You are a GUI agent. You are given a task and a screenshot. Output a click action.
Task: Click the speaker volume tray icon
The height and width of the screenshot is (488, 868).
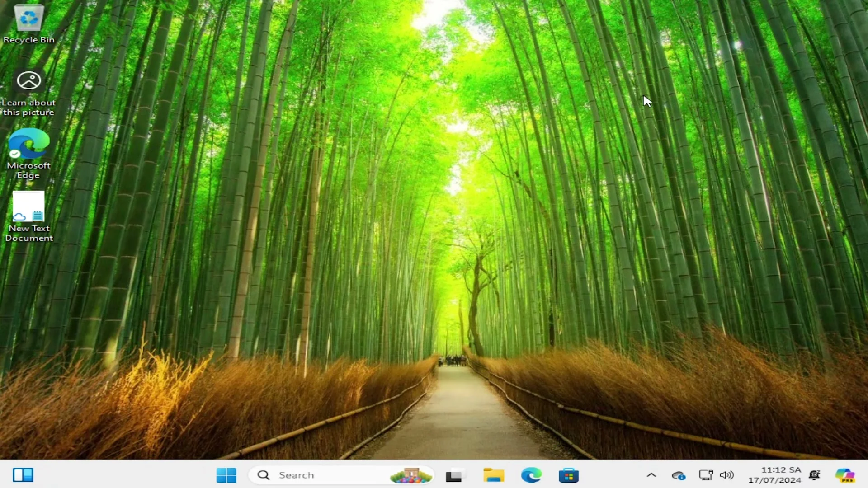click(x=726, y=475)
